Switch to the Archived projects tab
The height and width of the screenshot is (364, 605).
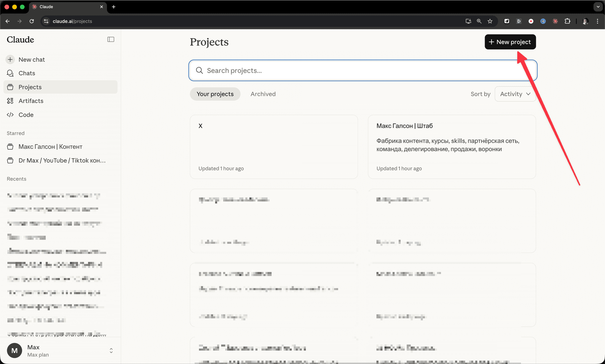pos(263,94)
